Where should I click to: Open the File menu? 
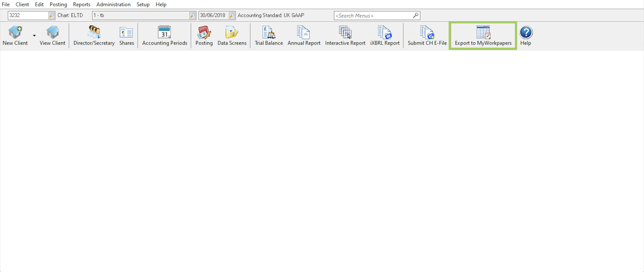tap(6, 4)
